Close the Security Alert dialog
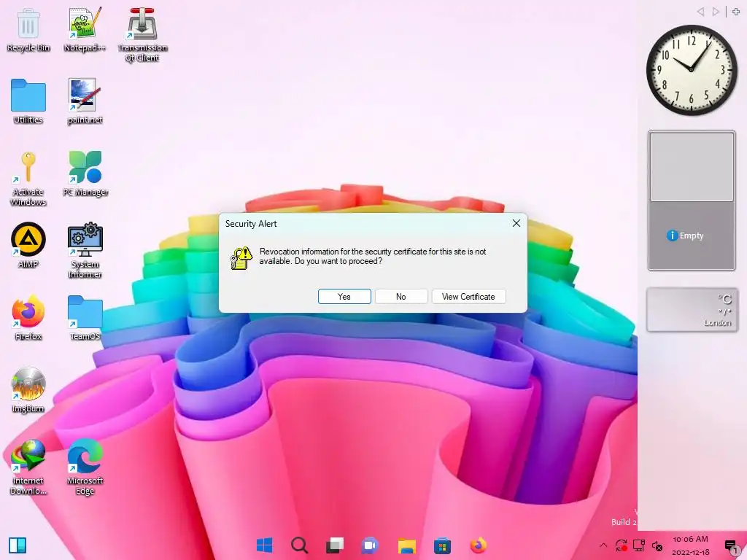The image size is (747, 560). point(516,223)
